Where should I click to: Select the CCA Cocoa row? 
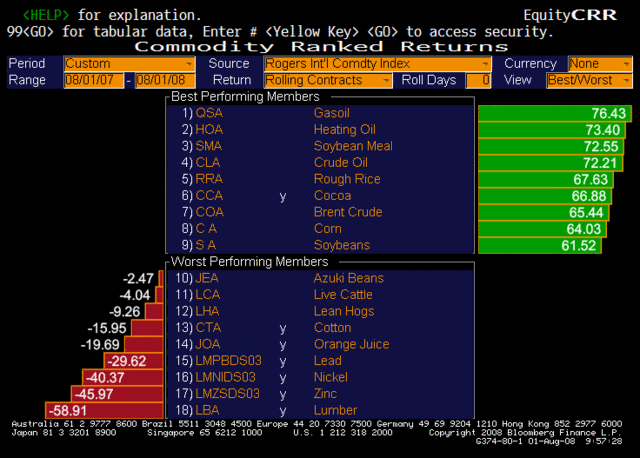coord(320,196)
